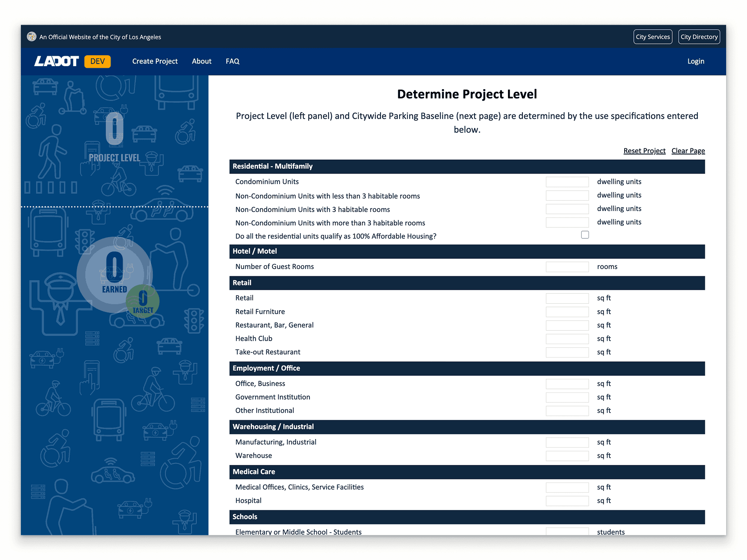Focus the Other Institutional sq ft field
This screenshot has height=560, width=747.
pos(567,411)
